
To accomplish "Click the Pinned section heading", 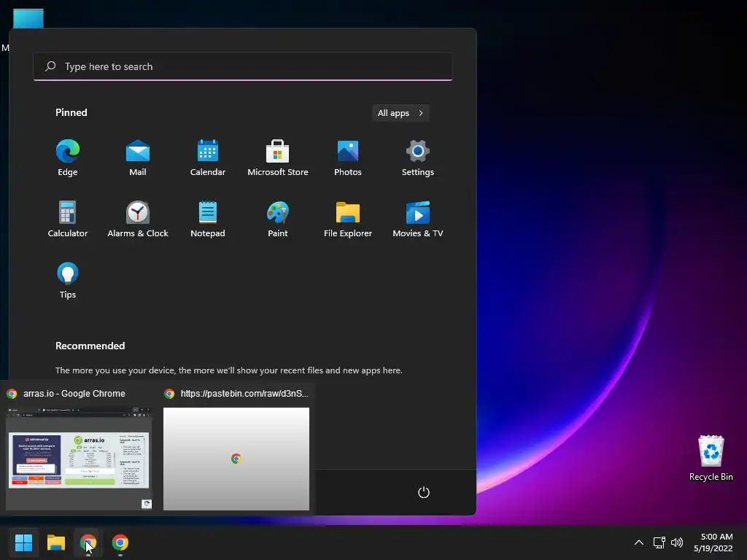I will (x=71, y=112).
